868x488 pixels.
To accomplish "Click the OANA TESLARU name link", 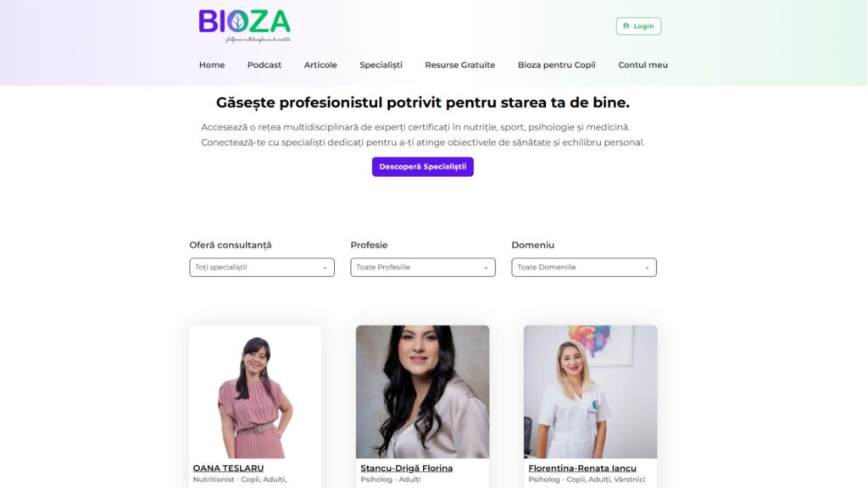I will [x=228, y=468].
